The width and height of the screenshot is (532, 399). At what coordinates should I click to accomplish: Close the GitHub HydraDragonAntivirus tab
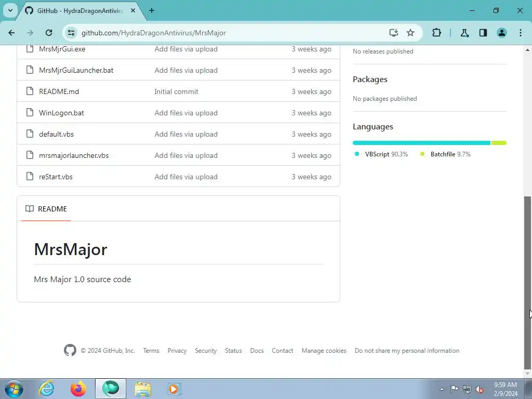point(133,10)
